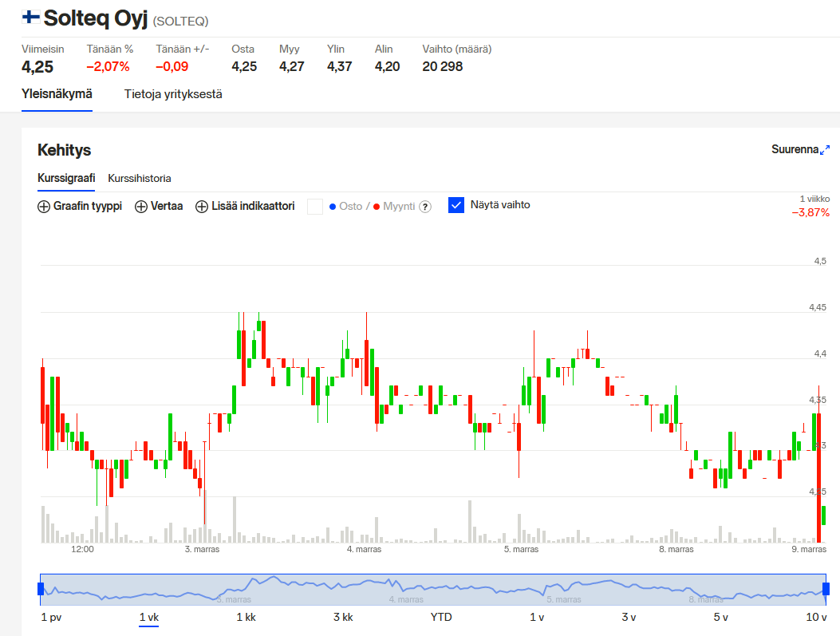Viewport: 840px width, 636px height.
Task: Select the Kurssigraafi tab
Action: point(66,178)
